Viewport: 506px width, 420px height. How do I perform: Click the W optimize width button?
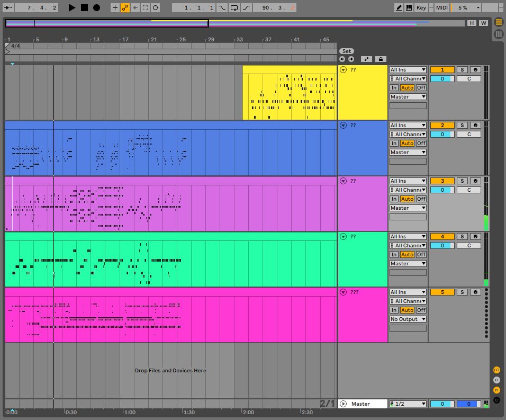pyautogui.click(x=483, y=23)
